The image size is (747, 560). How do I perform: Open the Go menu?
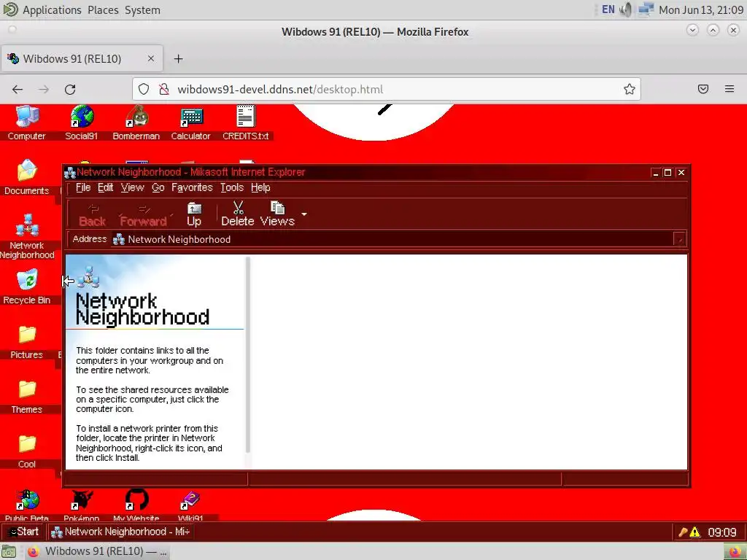(x=158, y=187)
